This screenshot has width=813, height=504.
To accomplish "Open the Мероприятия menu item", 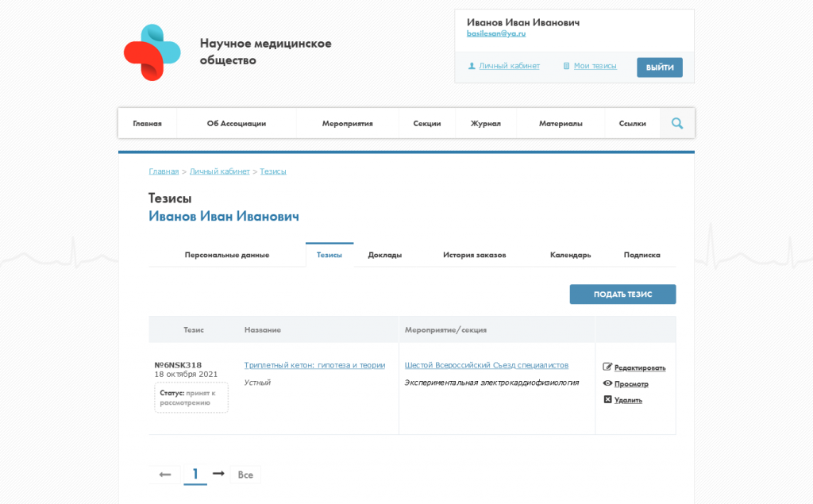I will pyautogui.click(x=347, y=123).
